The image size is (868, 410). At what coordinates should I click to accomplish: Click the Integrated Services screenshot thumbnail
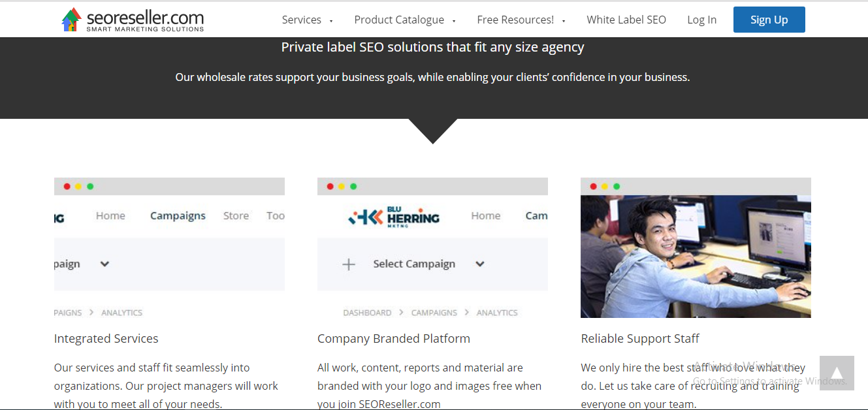tap(169, 247)
